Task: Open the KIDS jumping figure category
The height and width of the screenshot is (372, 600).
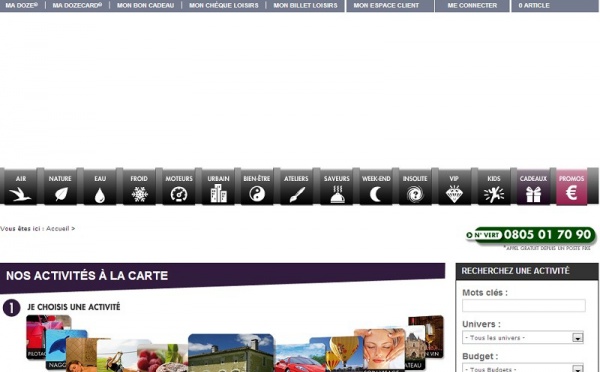Action: pos(494,187)
